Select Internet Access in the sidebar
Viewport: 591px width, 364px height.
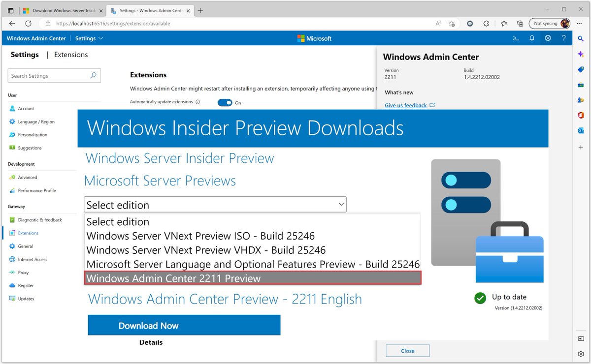coord(33,259)
